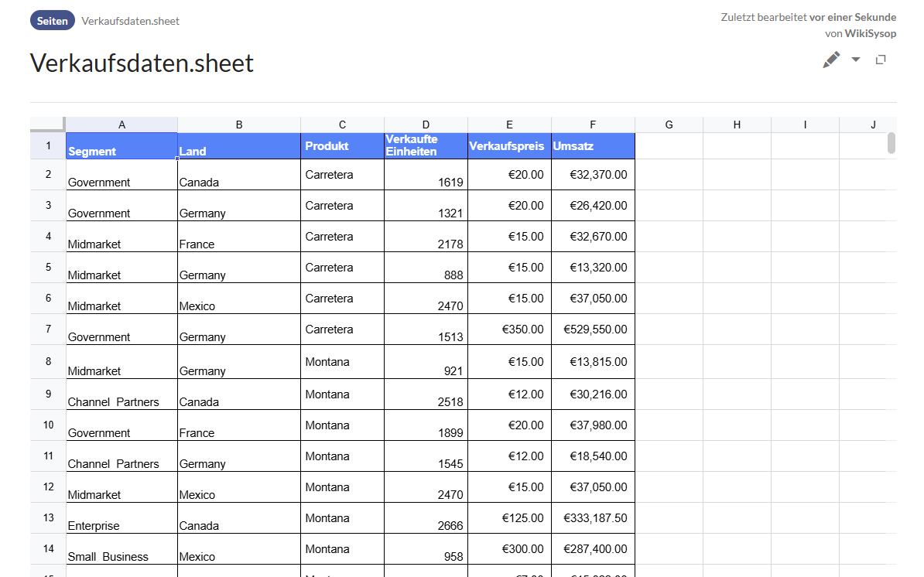The image size is (924, 577).
Task: Open the Seiten breadcrumb button
Action: coord(53,21)
